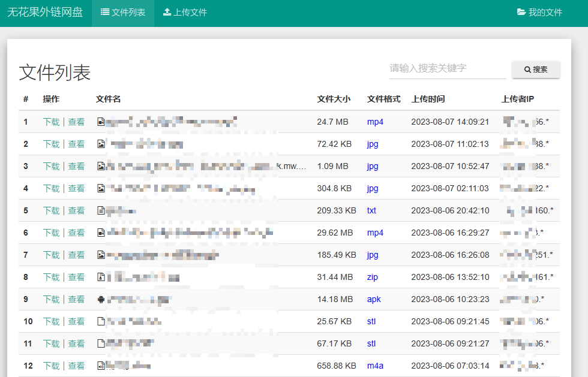Viewport: 588px width, 377px height.
Task: Select the 24.7 MB size cell
Action: (x=332, y=122)
